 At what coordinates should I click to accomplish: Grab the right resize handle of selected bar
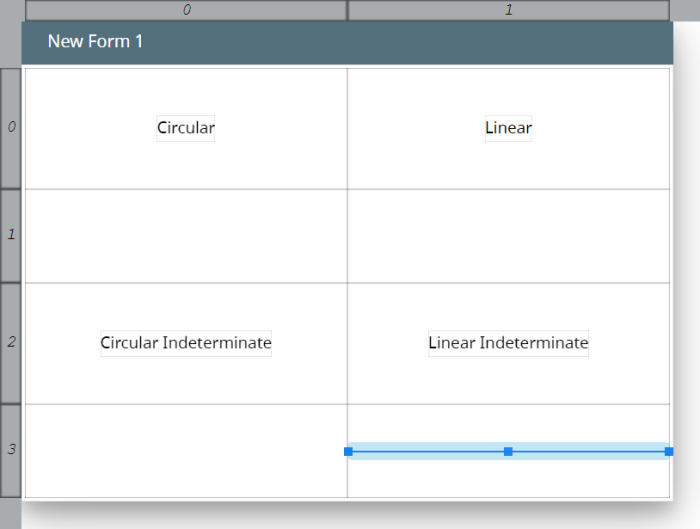coord(668,452)
